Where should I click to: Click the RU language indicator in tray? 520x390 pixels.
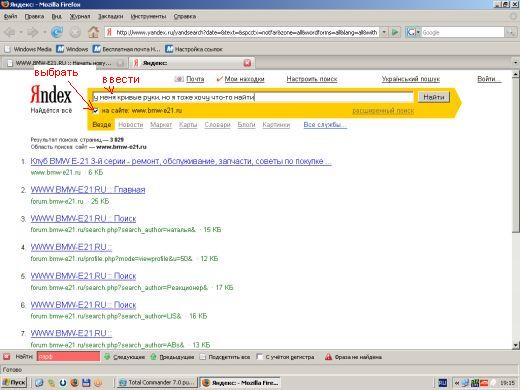click(443, 383)
